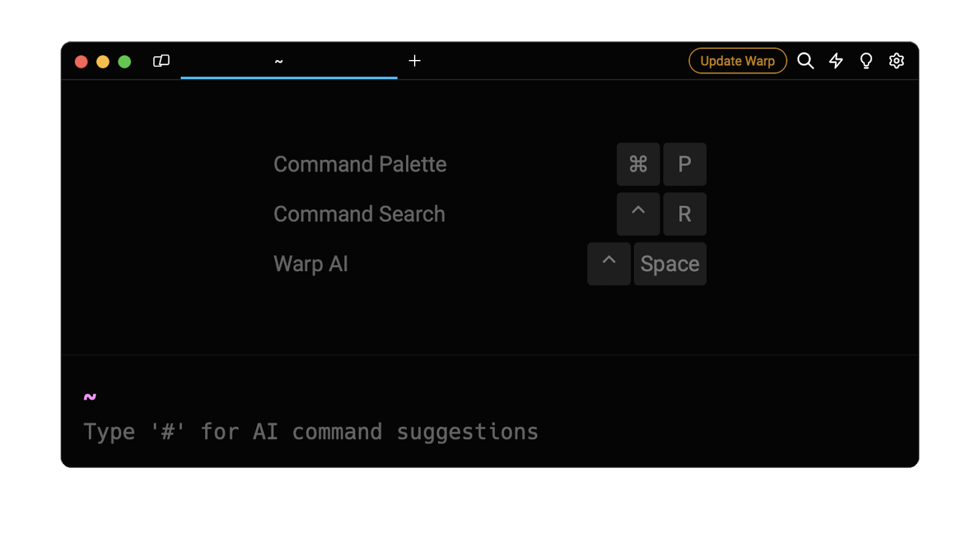Click the pink tilde prompt
Screen dimensions: 980x548
(x=90, y=397)
